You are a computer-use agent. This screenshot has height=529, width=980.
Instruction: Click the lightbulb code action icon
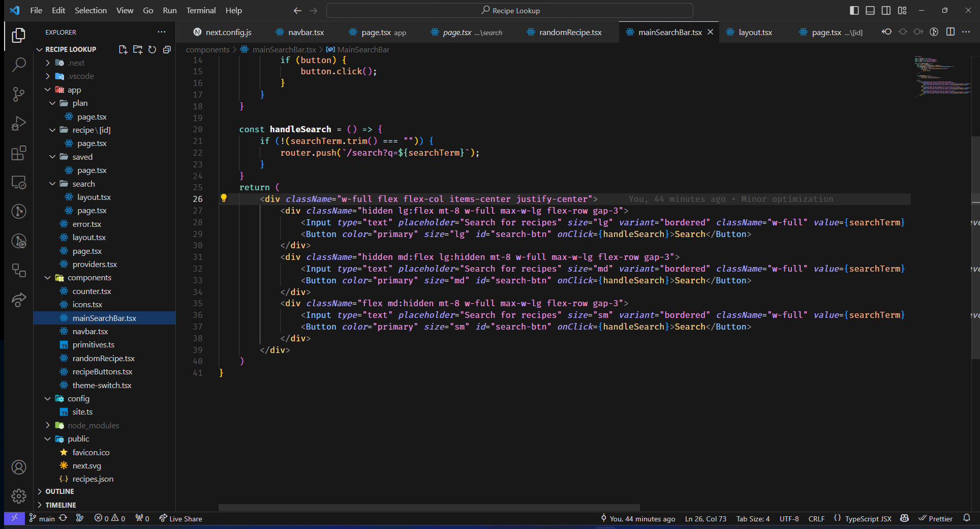click(224, 198)
